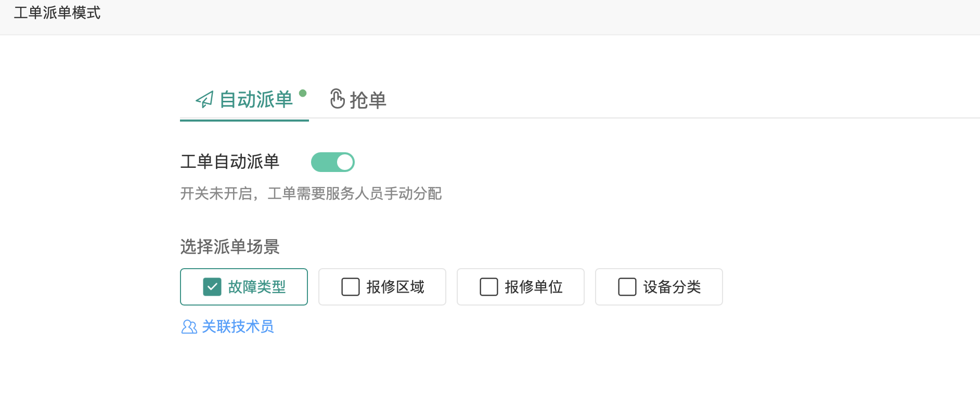The height and width of the screenshot is (397, 980).
Task: Check the 报修单位 dispatch scenario
Action: pos(520,286)
